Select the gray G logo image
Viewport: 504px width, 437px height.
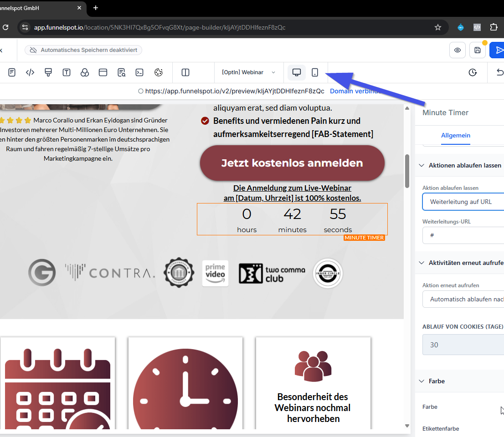tap(42, 273)
